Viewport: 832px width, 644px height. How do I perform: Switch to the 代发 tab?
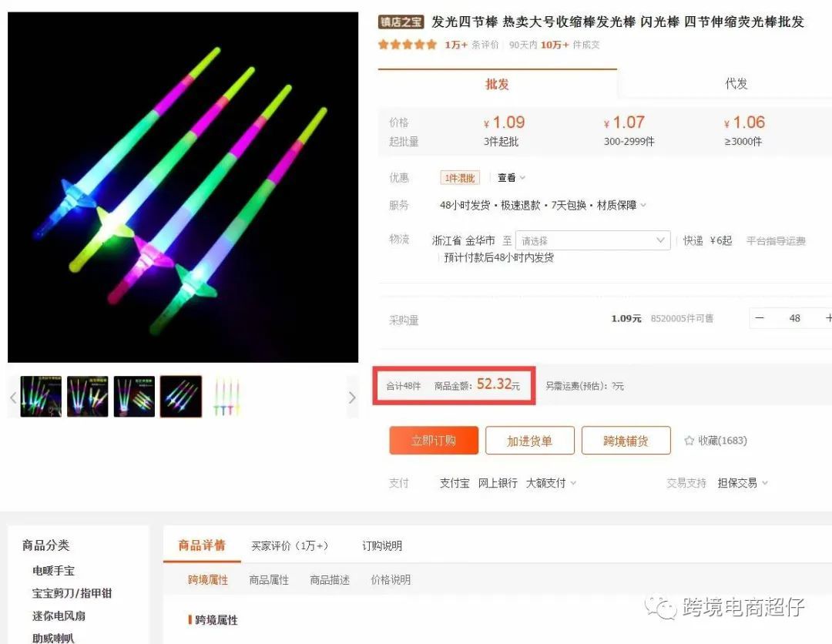point(736,84)
